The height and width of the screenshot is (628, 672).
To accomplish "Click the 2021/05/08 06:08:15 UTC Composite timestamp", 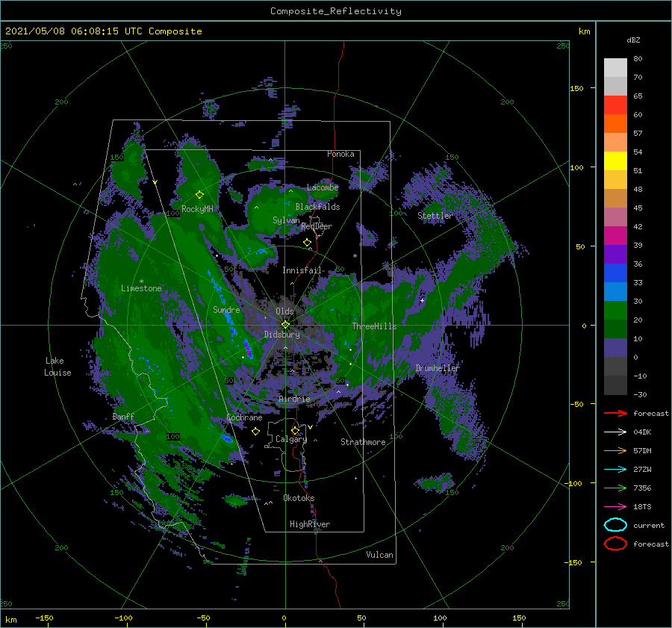I will (x=104, y=31).
